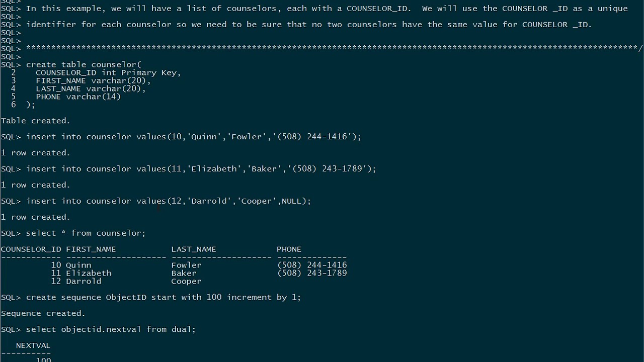The height and width of the screenshot is (362, 644).
Task: Click the NEXTVAL column header
Action: pos(33,345)
